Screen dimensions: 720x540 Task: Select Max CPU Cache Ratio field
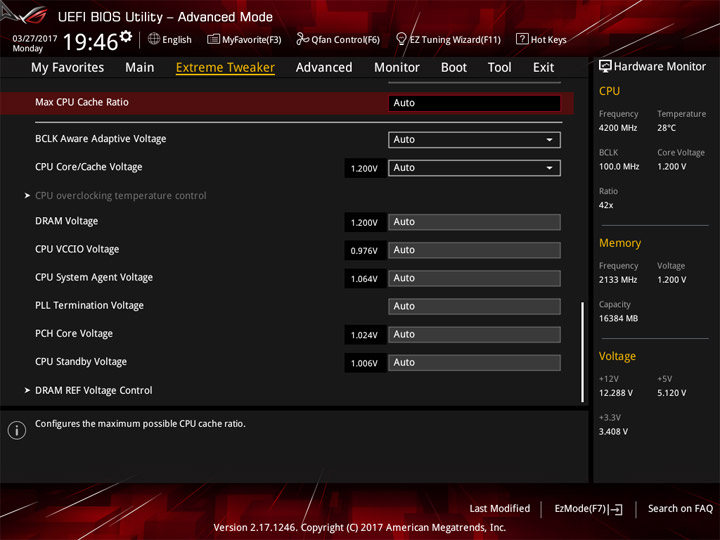(474, 103)
